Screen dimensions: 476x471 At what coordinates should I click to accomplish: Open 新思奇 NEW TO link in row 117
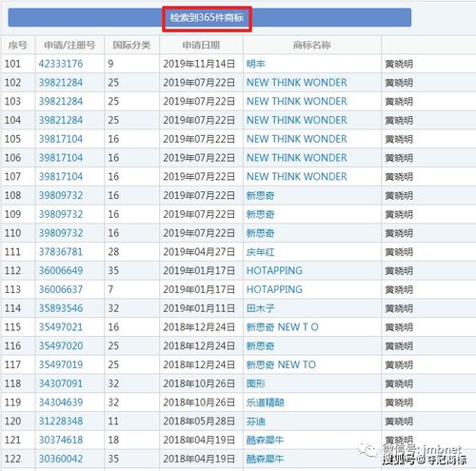click(x=281, y=364)
